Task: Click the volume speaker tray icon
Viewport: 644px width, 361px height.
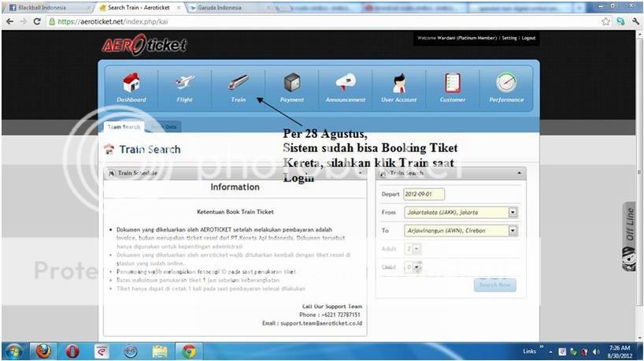Action: pyautogui.click(x=596, y=352)
